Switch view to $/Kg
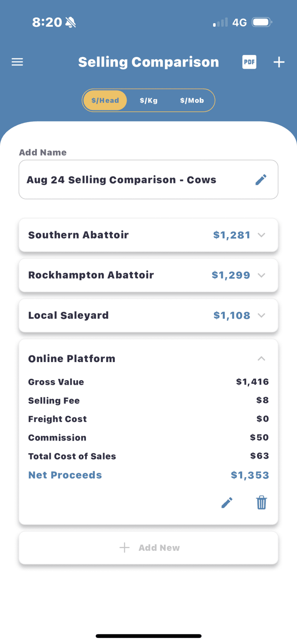This screenshot has height=644, width=297. click(x=149, y=101)
